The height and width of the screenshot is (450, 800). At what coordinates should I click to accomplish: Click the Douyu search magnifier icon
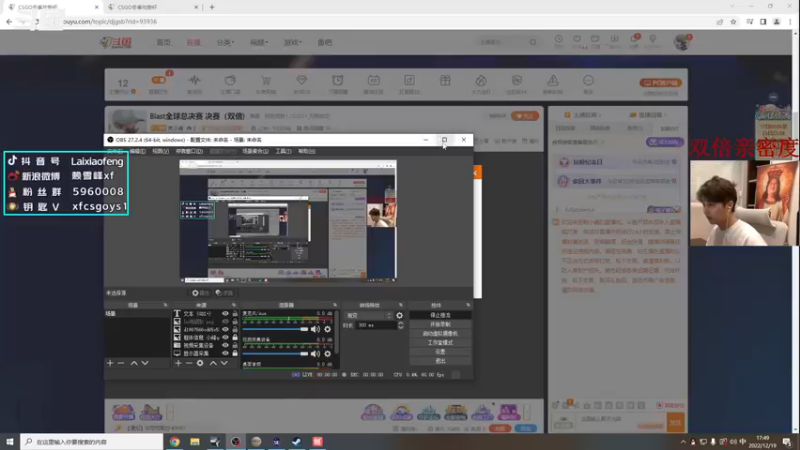tap(533, 42)
